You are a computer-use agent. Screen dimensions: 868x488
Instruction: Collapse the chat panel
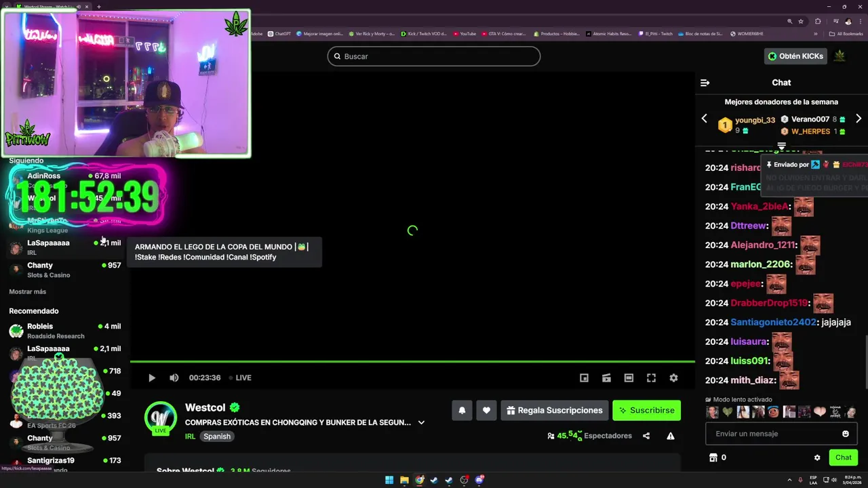point(705,83)
